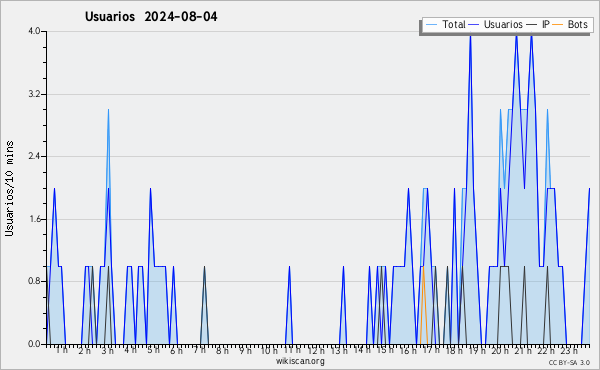The image size is (600, 370).
Task: Click the '21 h' x-axis label
Action: pyautogui.click(x=523, y=350)
